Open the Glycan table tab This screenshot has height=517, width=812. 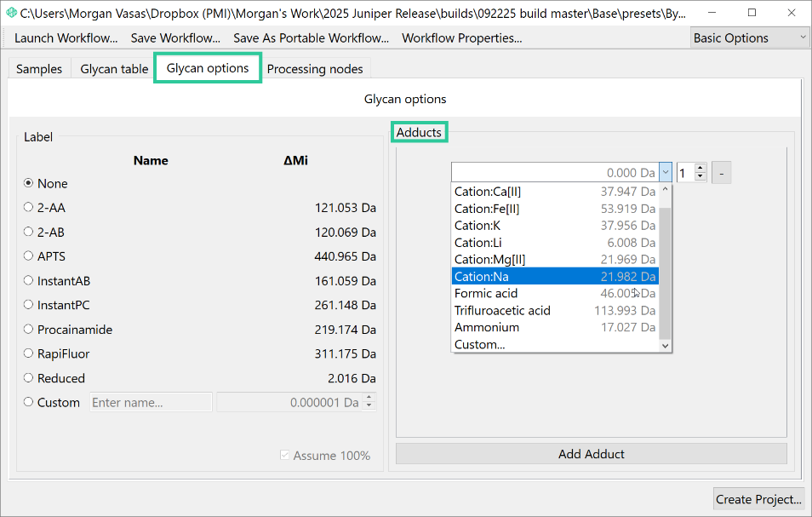[114, 69]
